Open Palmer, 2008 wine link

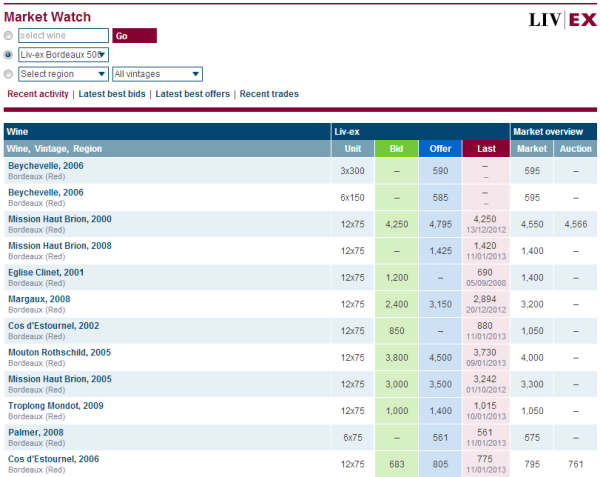coord(36,433)
